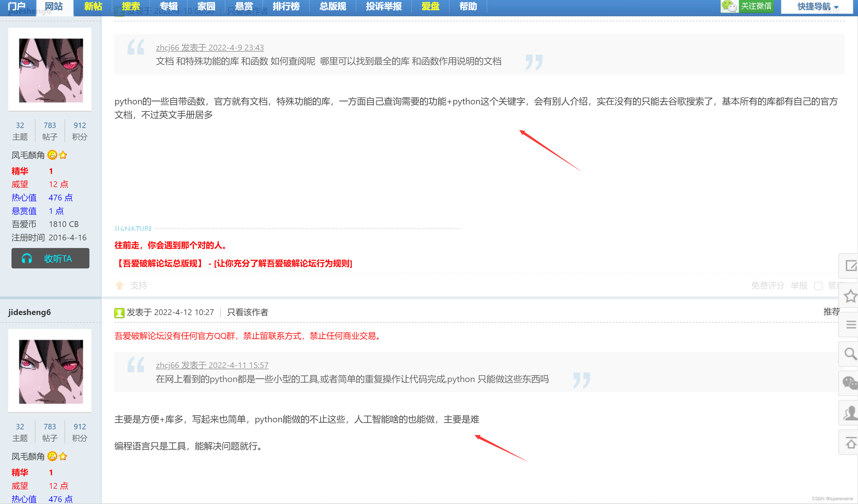Click the jidesheng6 username link
This screenshot has height=504, width=858.
pos(29,312)
